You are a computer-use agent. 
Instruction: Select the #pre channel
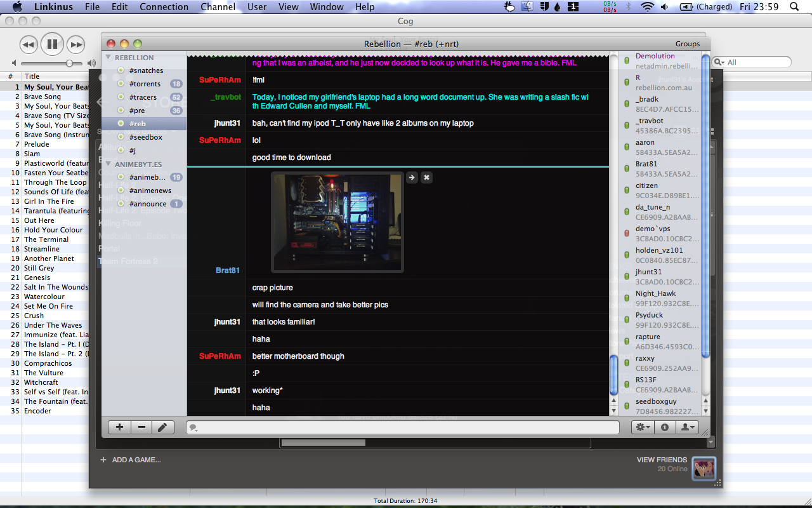tap(144, 110)
